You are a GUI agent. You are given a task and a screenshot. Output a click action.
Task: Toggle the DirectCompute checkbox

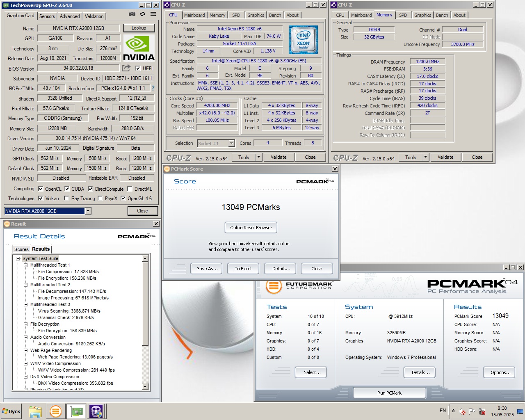pos(90,189)
